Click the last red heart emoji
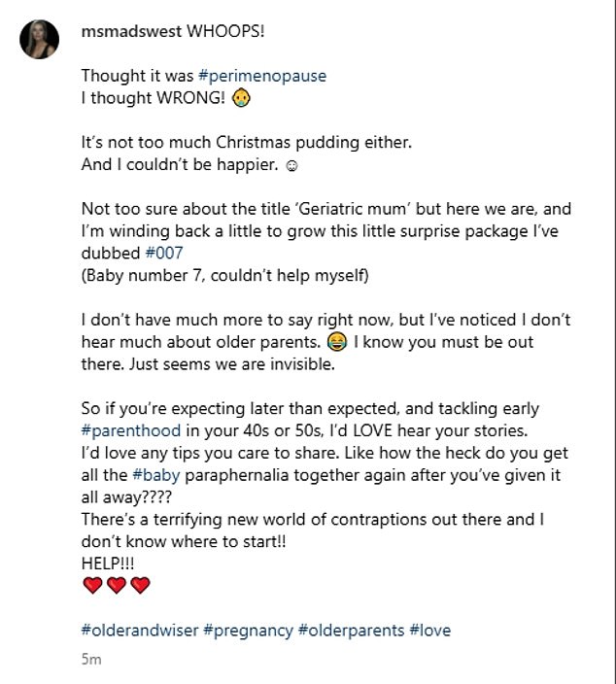This screenshot has width=616, height=684. (140, 585)
